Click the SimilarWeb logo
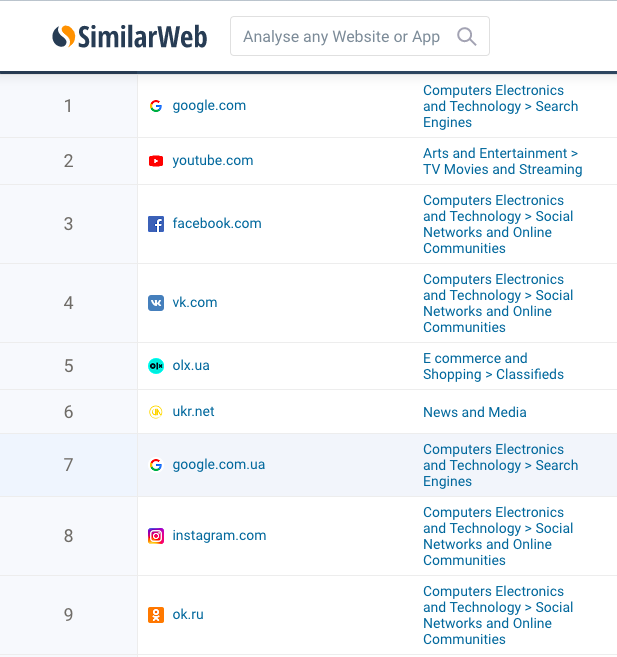Image resolution: width=617 pixels, height=657 pixels. coord(130,37)
